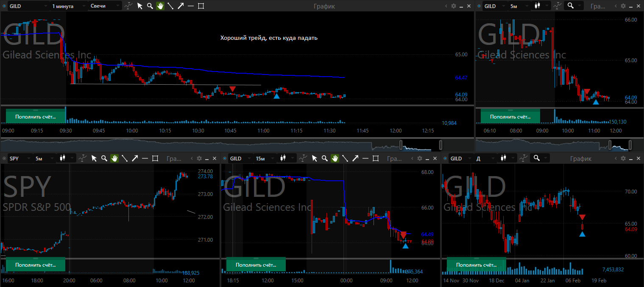Toggle link radio button of 1-minute GILD chart
This screenshot has height=287, width=644.
pos(5,6)
